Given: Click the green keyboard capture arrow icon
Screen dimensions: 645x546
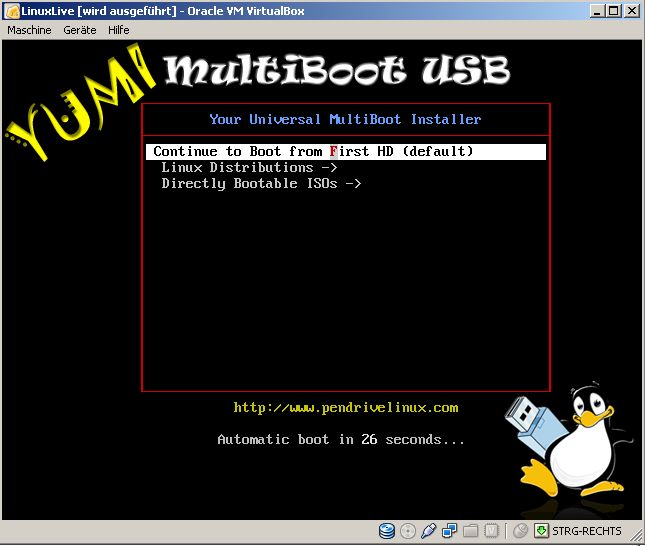Looking at the screenshot, I should pos(541,531).
